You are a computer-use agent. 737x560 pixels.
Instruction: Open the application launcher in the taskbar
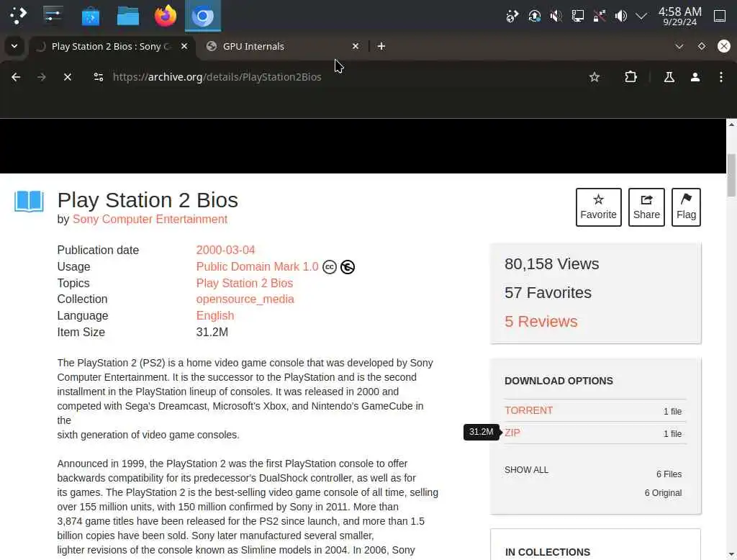point(18,16)
